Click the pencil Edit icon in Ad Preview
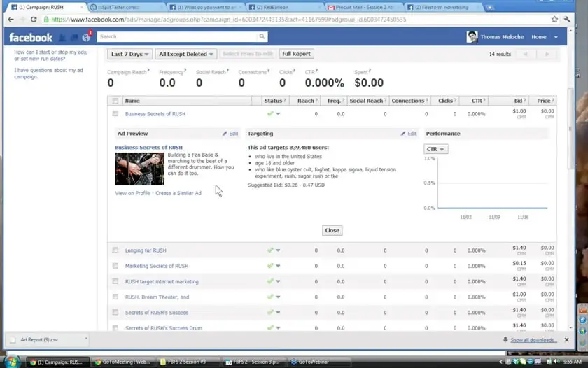 (230, 134)
